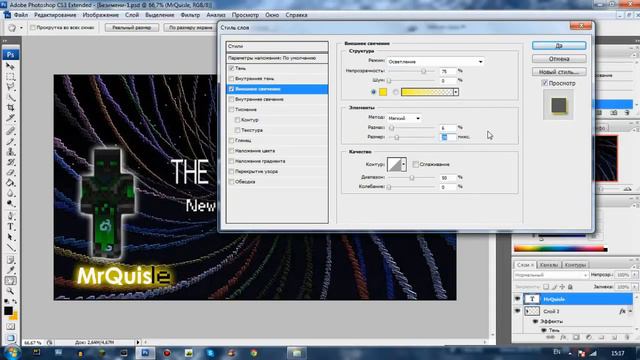This screenshot has width=640, height=360.
Task: Select the Path Selection arrow tool
Action: 10,237
